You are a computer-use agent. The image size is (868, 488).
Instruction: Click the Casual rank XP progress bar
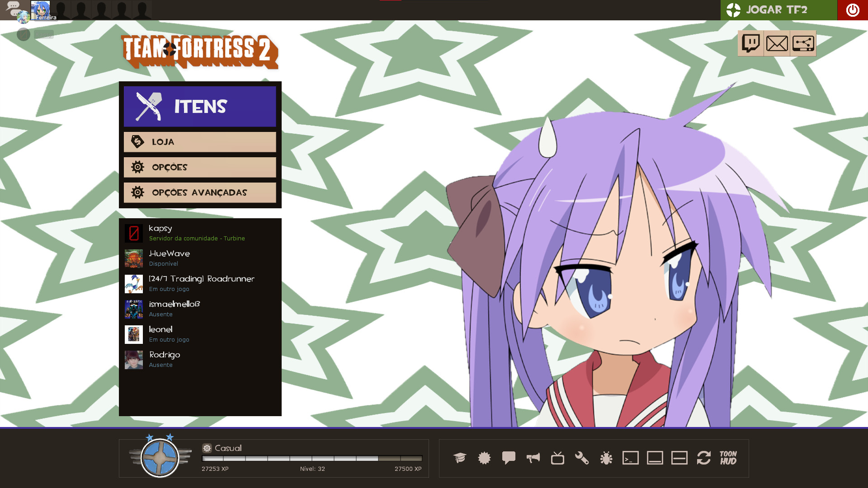tap(312, 458)
